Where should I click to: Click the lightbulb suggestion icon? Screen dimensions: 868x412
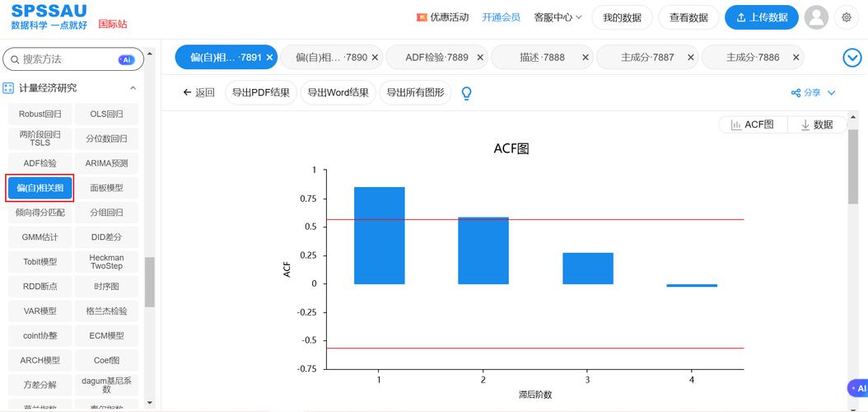coord(467,93)
